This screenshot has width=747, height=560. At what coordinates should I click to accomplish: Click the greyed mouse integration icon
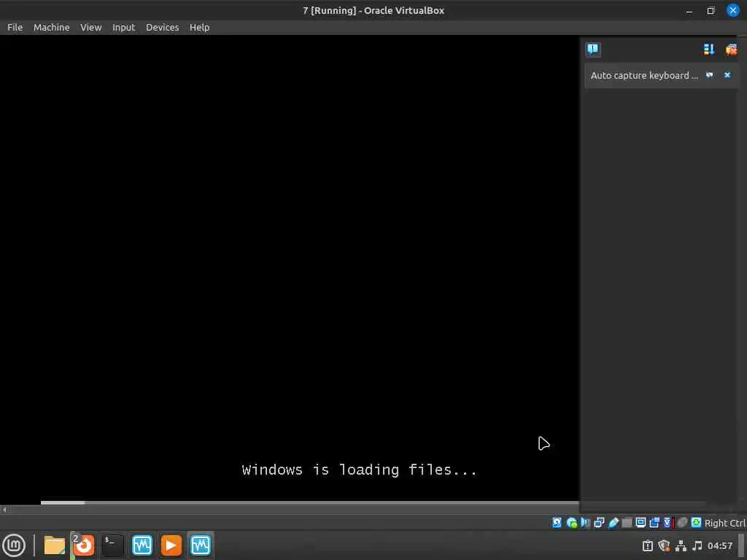pos(682,523)
